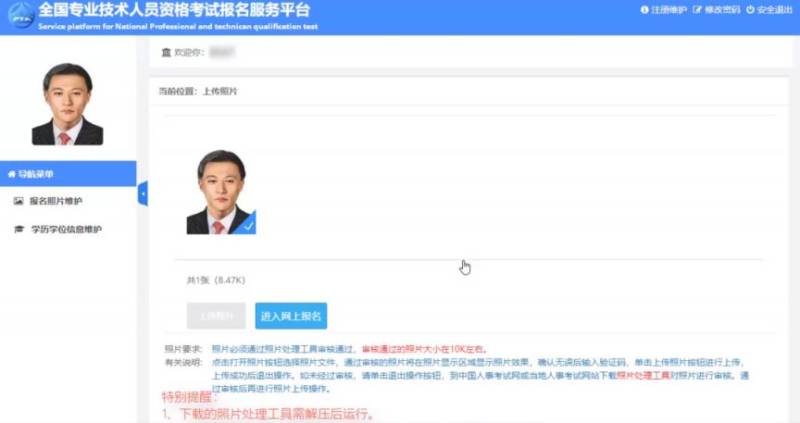Click the graduation cap icon beside 学历学位信息维护
Screen dimensions: 800x423
point(18,229)
